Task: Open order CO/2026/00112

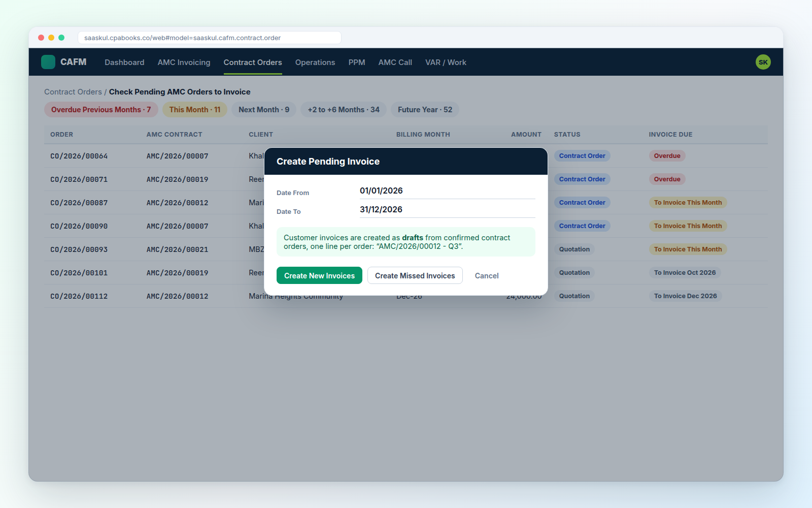Action: click(79, 296)
